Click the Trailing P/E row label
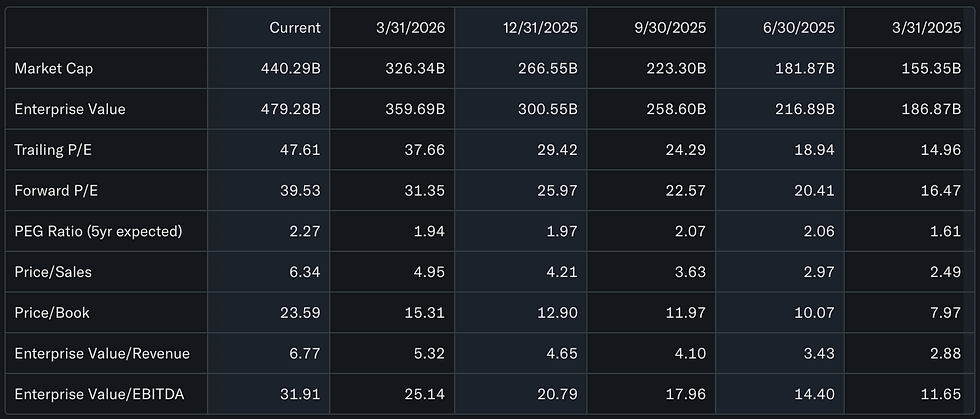Viewport: 980px width, 419px height. tap(53, 150)
